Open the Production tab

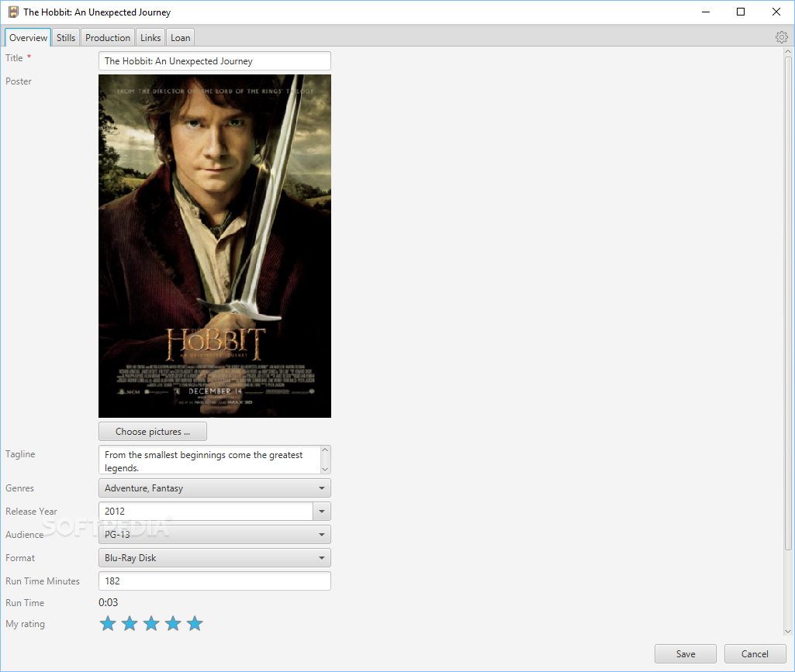point(108,37)
